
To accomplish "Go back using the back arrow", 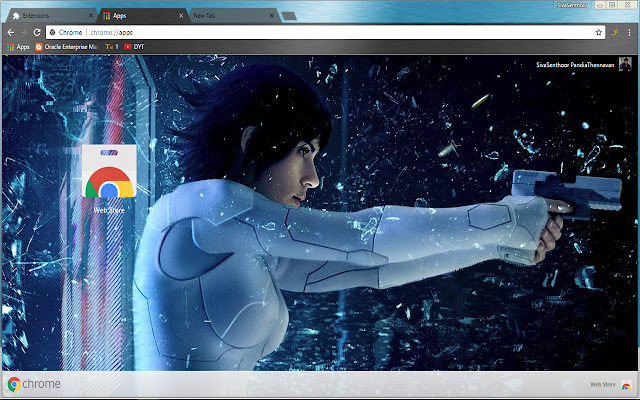I will (11, 32).
